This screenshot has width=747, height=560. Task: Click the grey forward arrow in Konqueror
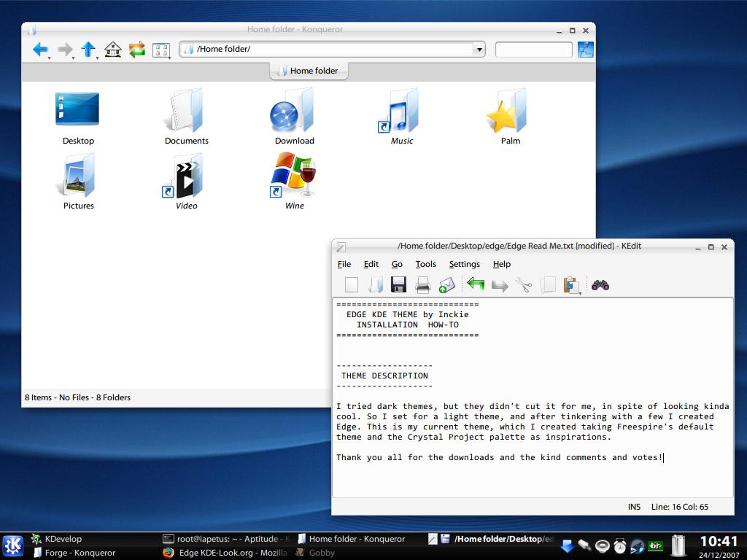point(64,49)
